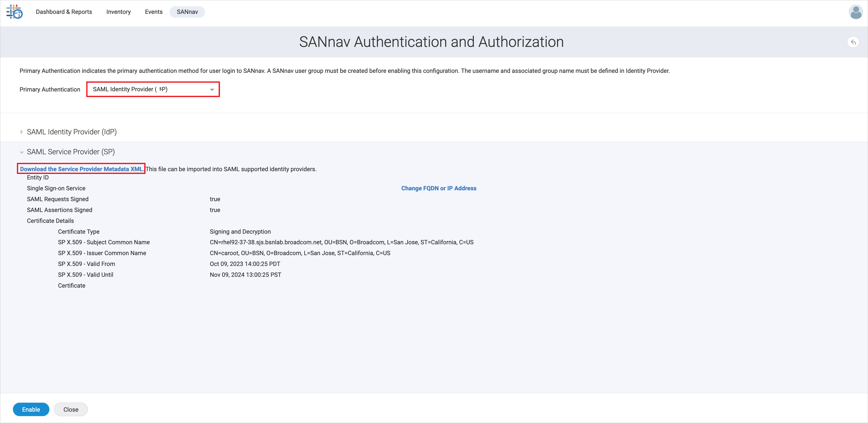Click the Subject Common Name certificate value
868x423 pixels.
click(341, 242)
